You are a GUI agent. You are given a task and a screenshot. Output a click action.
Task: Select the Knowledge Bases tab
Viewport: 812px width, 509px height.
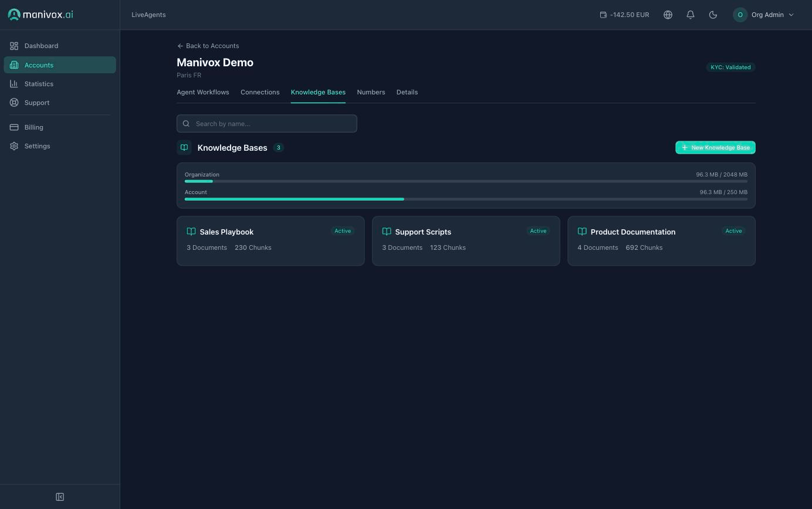pyautogui.click(x=318, y=92)
